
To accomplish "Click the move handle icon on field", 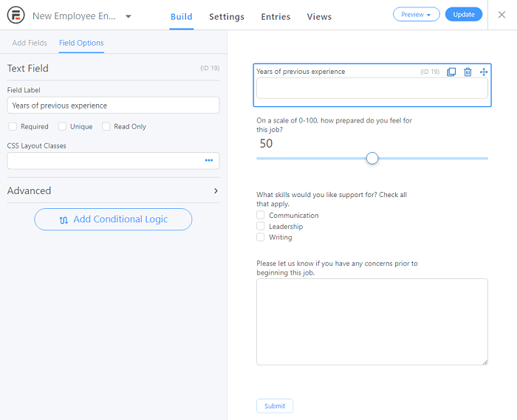I will [484, 72].
